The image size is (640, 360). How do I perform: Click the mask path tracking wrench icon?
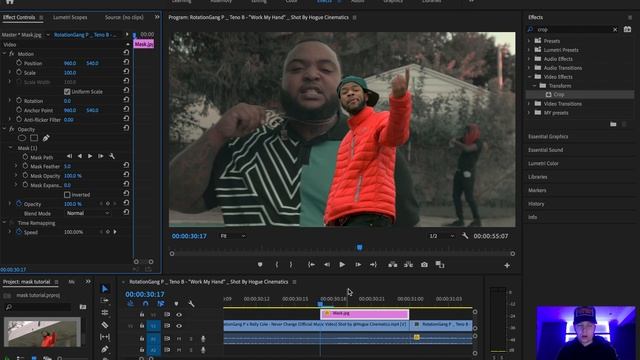tap(111, 156)
